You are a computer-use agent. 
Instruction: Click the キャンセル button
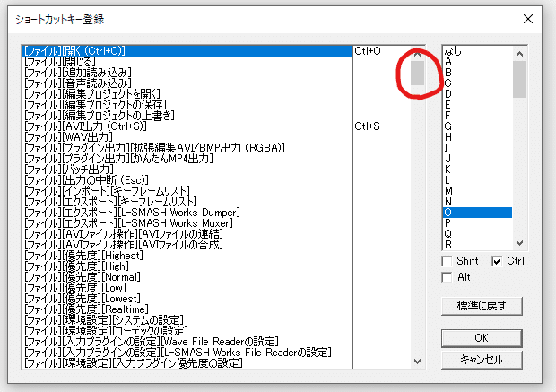coord(482,360)
